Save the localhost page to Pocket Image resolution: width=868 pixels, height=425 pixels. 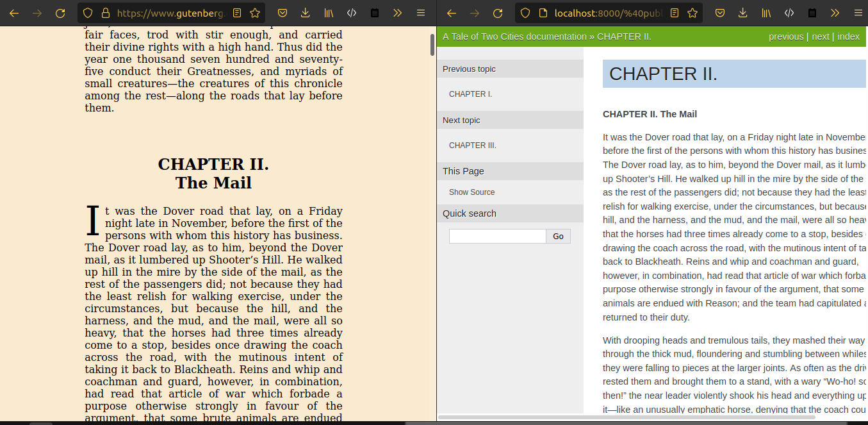[x=719, y=13]
